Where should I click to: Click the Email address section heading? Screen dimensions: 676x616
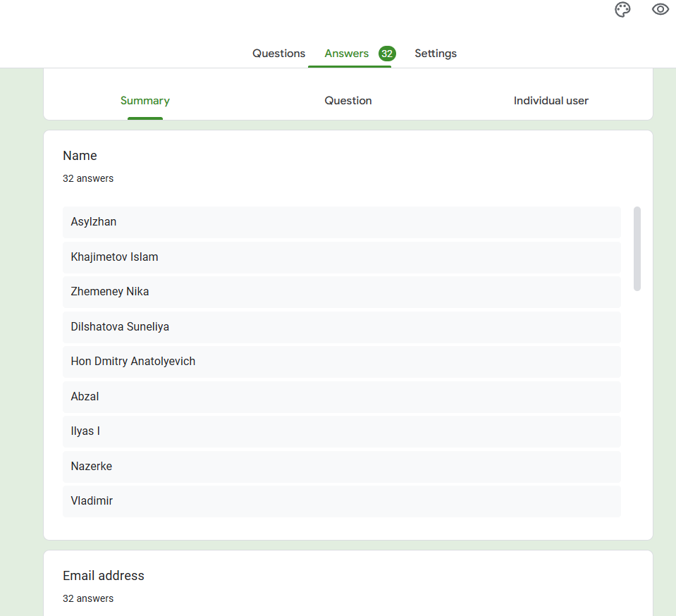(104, 576)
